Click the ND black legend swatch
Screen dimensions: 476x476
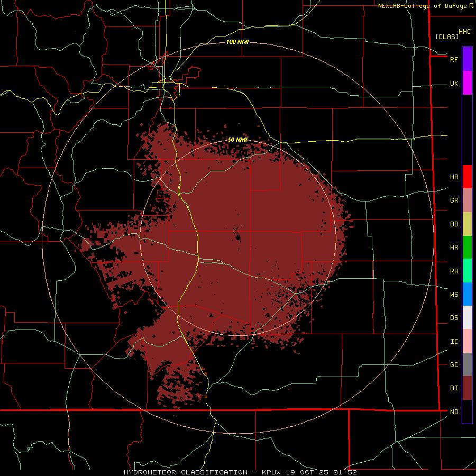pyautogui.click(x=467, y=411)
